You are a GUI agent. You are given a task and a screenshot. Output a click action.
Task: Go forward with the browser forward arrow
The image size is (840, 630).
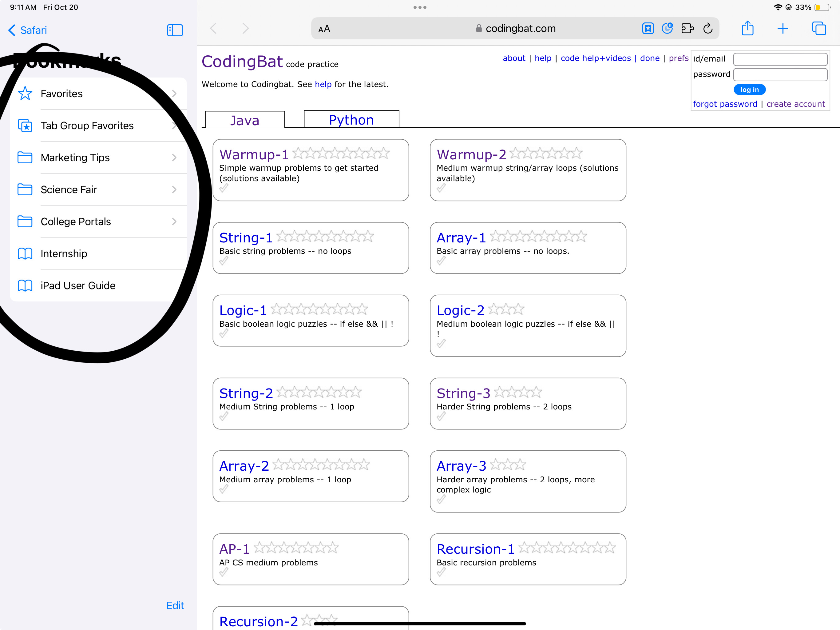[x=245, y=28]
